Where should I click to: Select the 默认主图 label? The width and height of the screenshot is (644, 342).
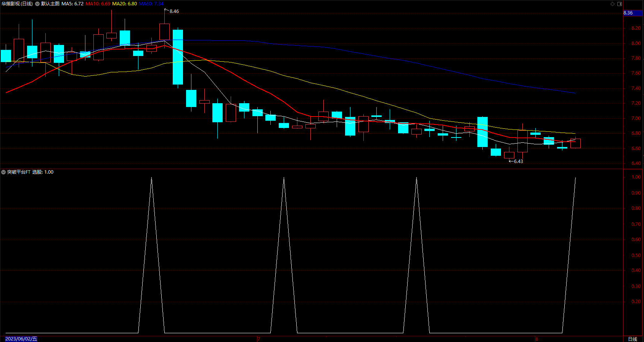(x=50, y=4)
